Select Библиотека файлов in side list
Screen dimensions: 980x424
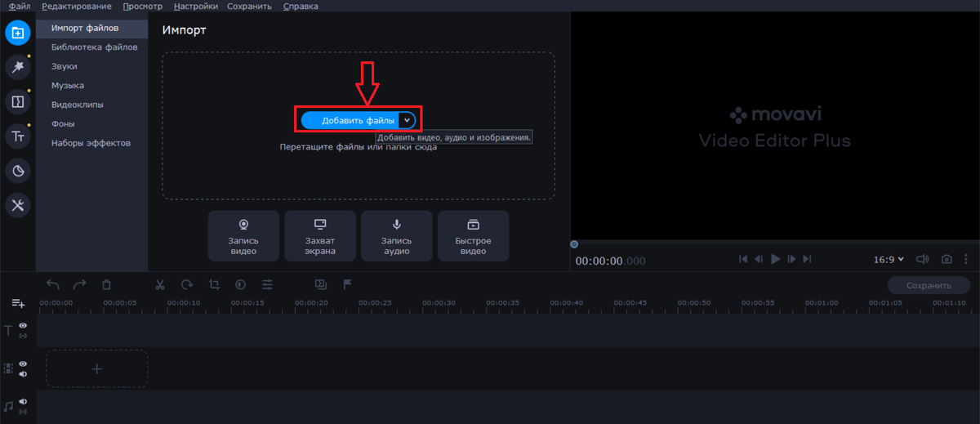(x=91, y=47)
